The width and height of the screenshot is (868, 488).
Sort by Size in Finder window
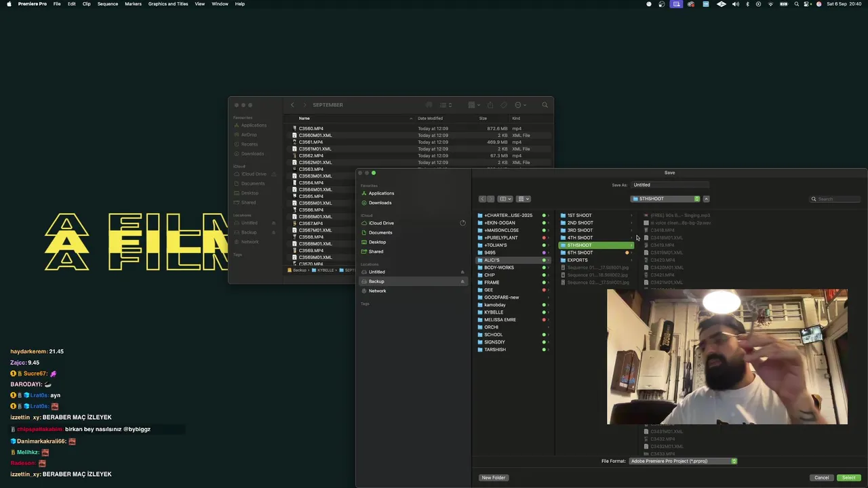pyautogui.click(x=483, y=119)
